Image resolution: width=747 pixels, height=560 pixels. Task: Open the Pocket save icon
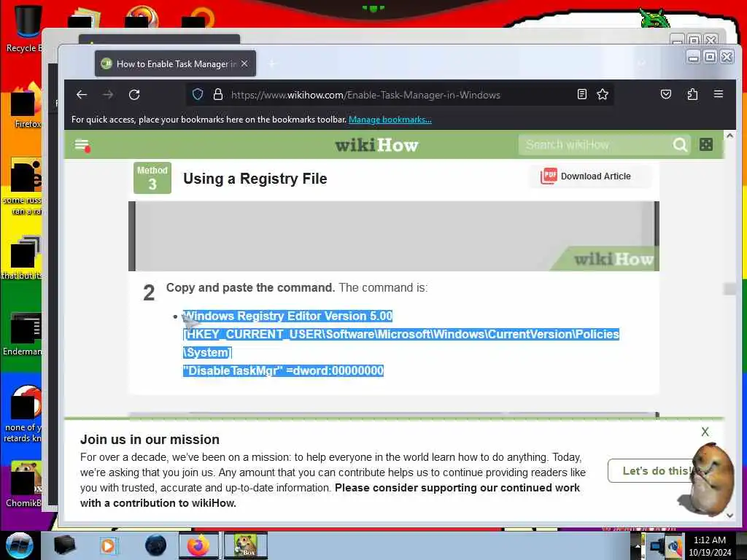pos(666,94)
